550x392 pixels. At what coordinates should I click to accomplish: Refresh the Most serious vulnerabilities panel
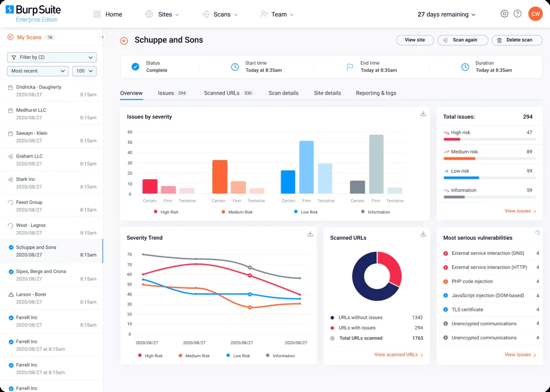[x=537, y=233]
